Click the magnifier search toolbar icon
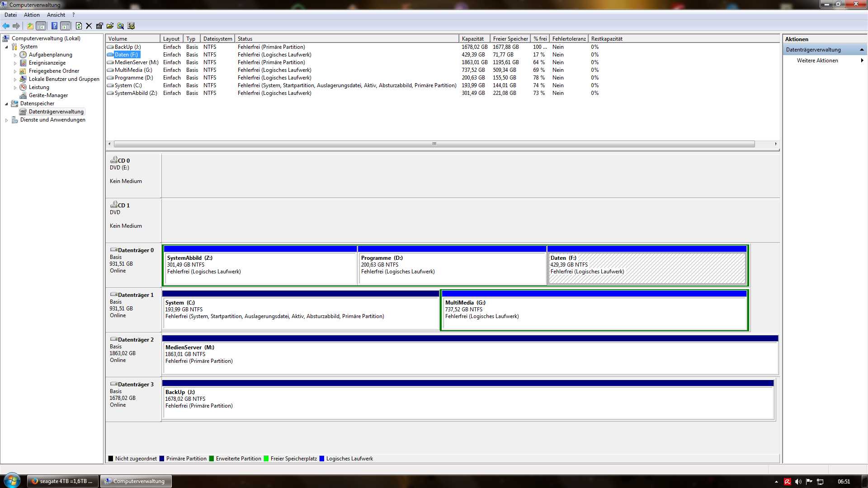The height and width of the screenshot is (488, 868). click(x=121, y=26)
